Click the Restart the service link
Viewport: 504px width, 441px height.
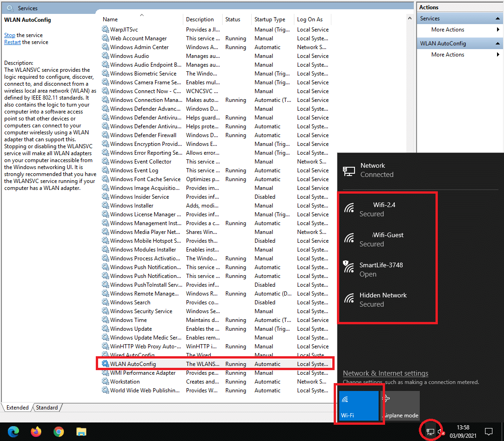12,42
